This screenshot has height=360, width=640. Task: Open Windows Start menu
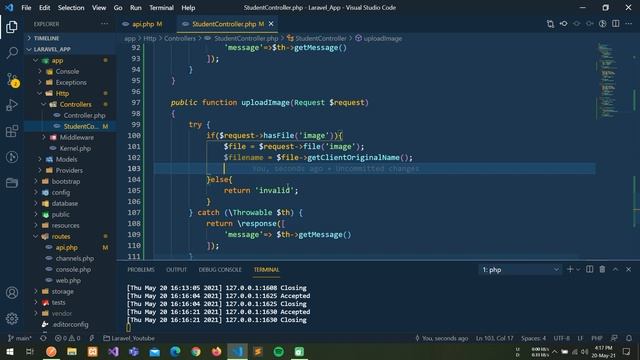click(9, 351)
